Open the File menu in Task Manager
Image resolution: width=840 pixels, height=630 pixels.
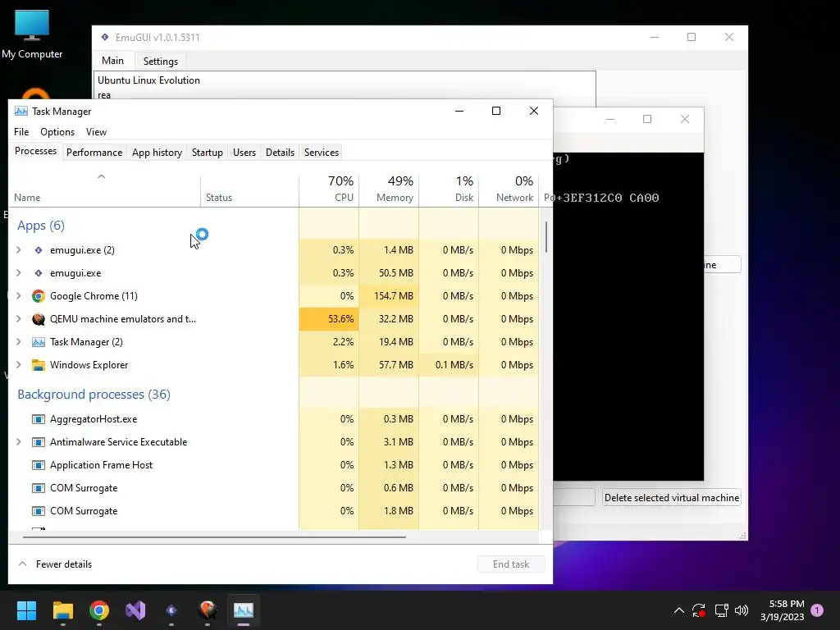(x=21, y=132)
